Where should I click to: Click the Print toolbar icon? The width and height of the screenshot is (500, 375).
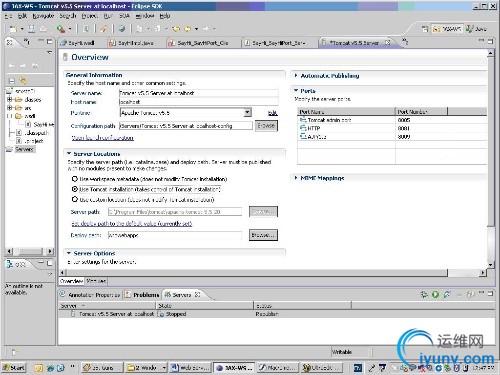click(43, 29)
